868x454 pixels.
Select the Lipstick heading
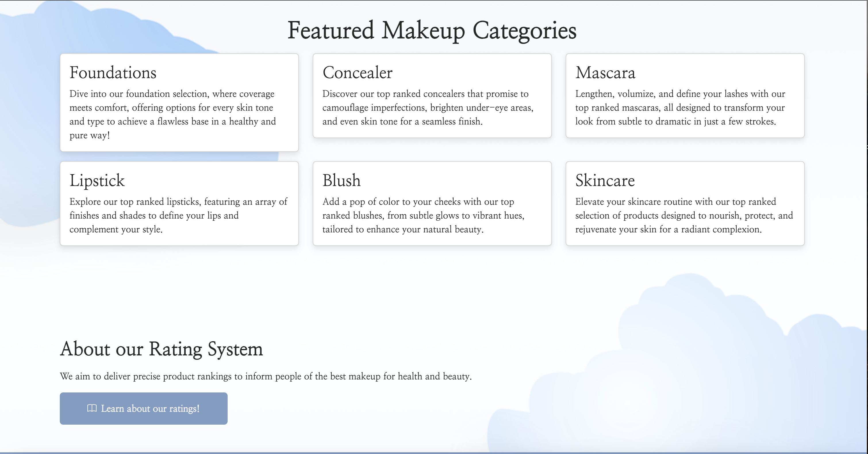[x=97, y=180]
